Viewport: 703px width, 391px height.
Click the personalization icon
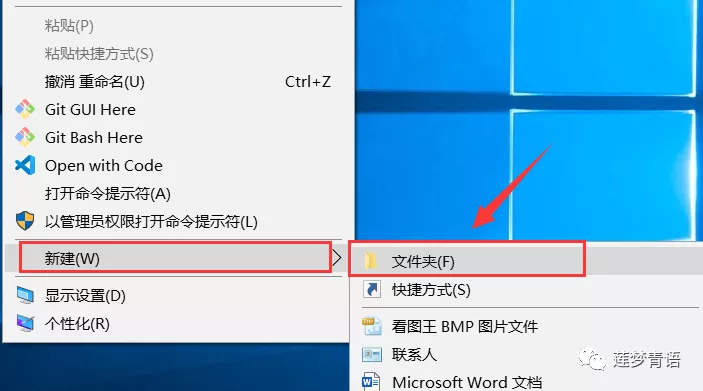coord(25,323)
